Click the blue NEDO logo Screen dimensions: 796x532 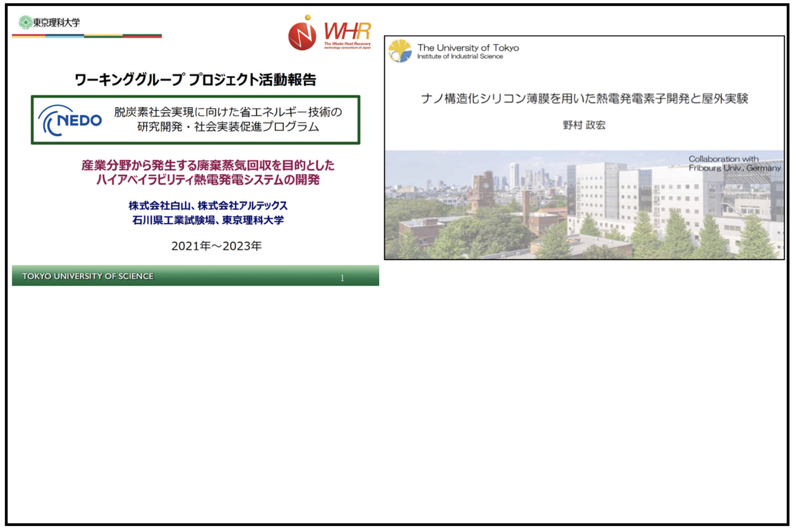pyautogui.click(x=70, y=120)
